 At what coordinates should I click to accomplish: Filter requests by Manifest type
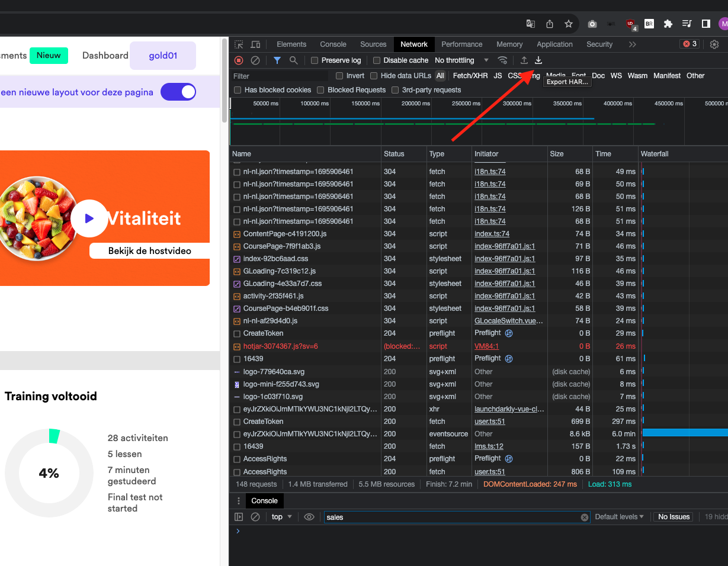click(x=667, y=76)
